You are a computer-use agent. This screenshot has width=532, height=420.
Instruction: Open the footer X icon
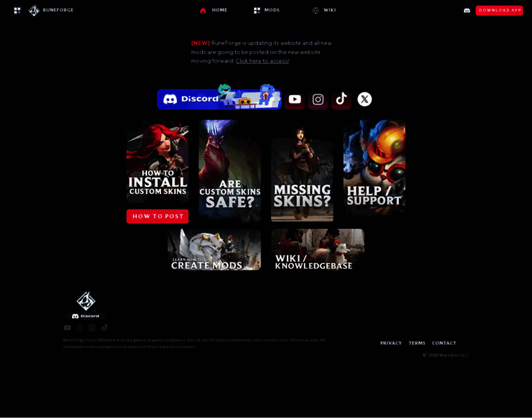79,328
